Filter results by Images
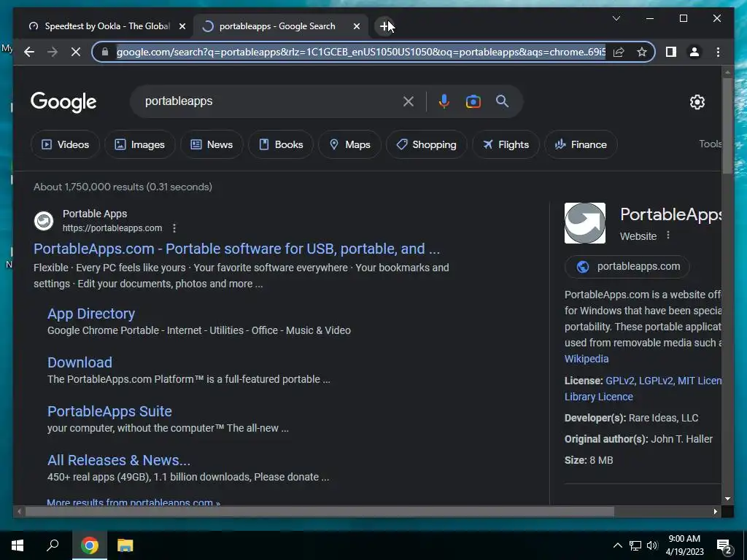Image resolution: width=747 pixels, height=560 pixels. coord(139,144)
